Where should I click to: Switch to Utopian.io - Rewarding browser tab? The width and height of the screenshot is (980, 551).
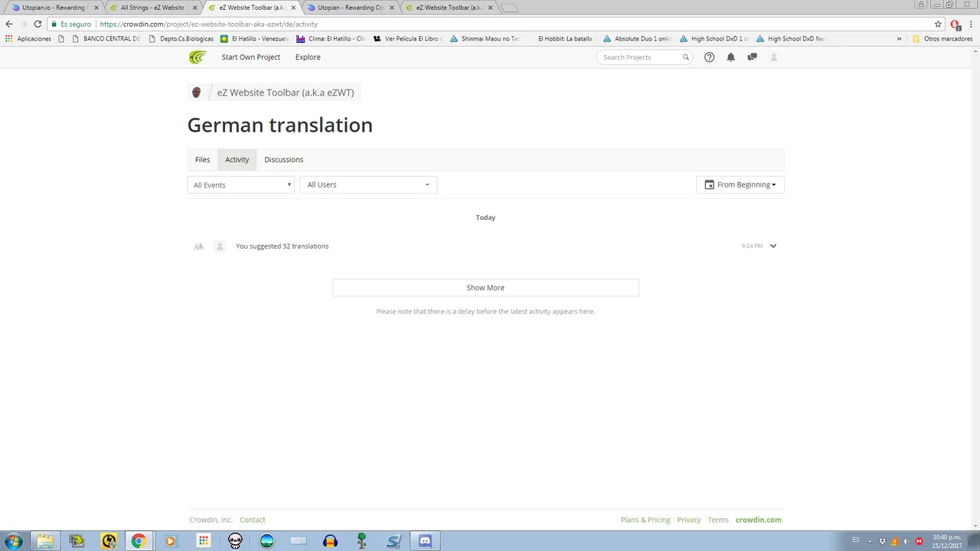coord(54,8)
